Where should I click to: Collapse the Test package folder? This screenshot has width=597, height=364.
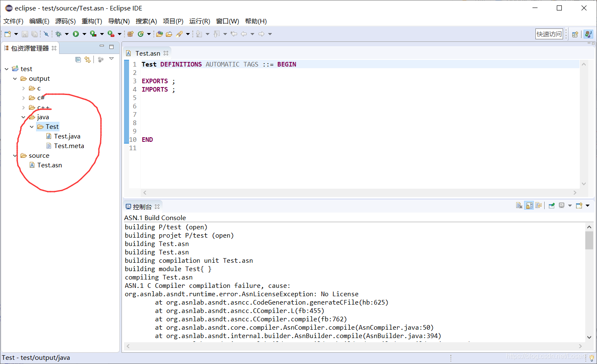(x=32, y=127)
